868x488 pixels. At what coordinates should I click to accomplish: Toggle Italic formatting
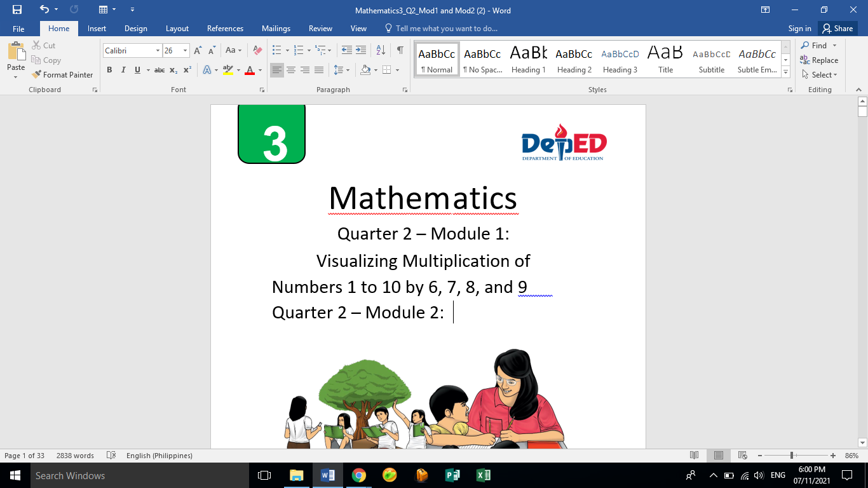pos(123,70)
